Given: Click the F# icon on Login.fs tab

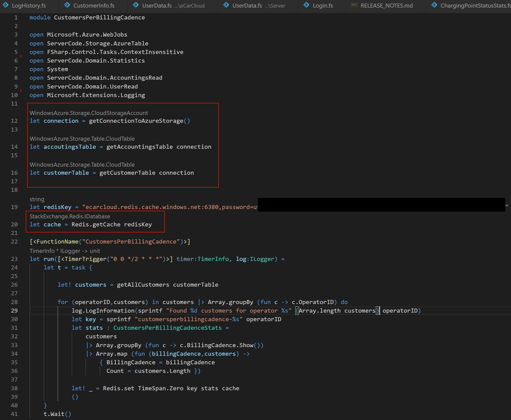Looking at the screenshot, I should click(306, 5).
